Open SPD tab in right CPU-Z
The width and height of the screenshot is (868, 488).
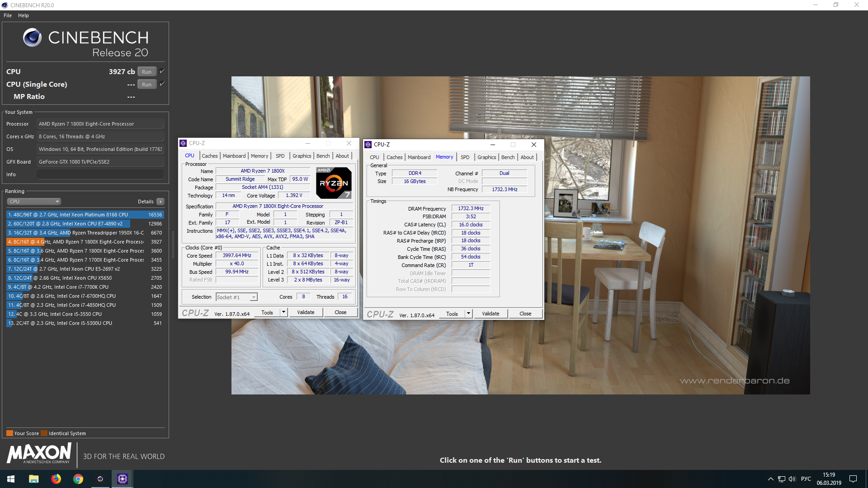465,157
